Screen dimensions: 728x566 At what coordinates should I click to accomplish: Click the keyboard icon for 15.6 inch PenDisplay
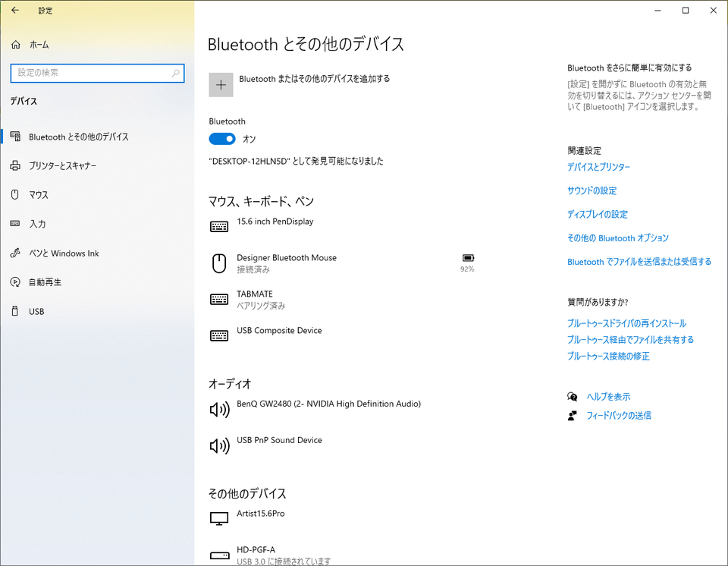coord(219,226)
